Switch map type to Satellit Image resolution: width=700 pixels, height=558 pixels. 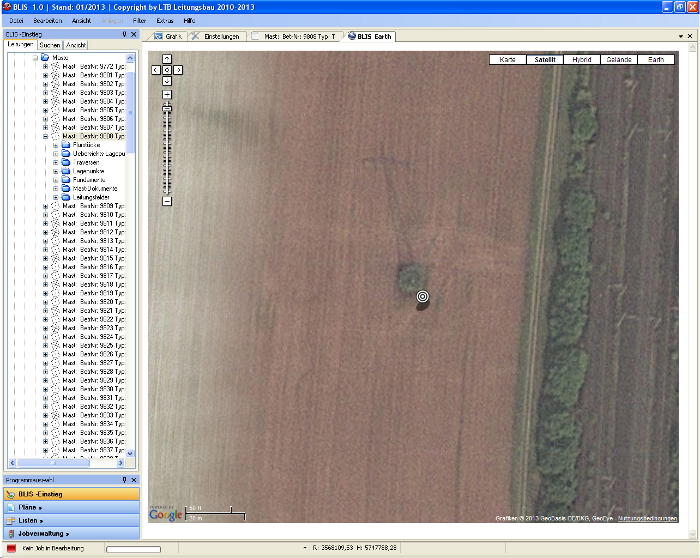point(545,59)
